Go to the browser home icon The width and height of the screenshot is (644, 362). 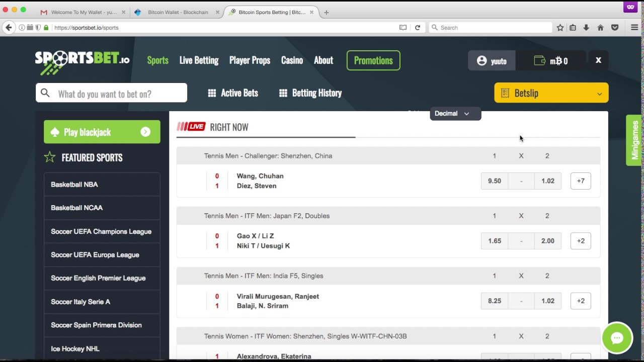click(600, 28)
